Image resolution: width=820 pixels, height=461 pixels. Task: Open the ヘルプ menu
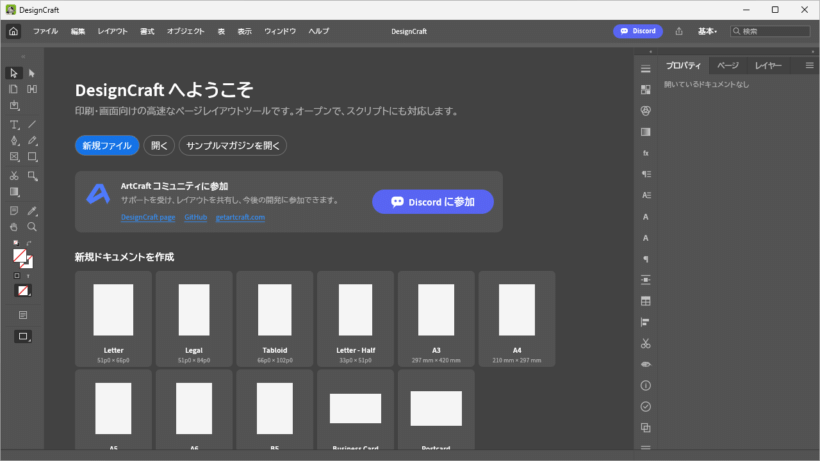(x=319, y=31)
